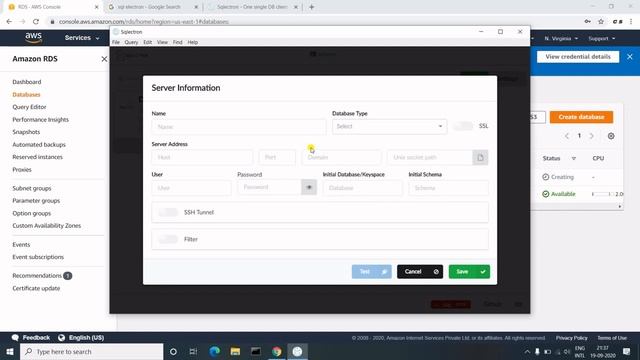Open Subnet groups in sidebar
The height and width of the screenshot is (360, 640).
32,189
